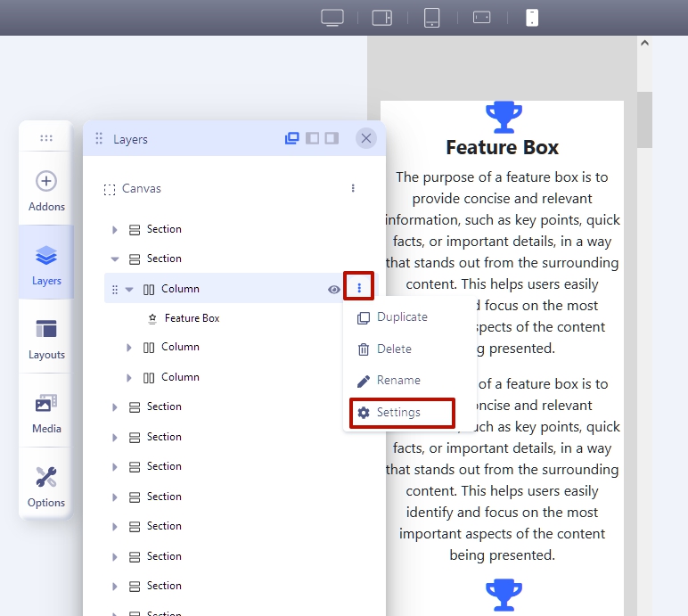
Task: Open the Layouts sidebar panel
Action: click(x=46, y=339)
